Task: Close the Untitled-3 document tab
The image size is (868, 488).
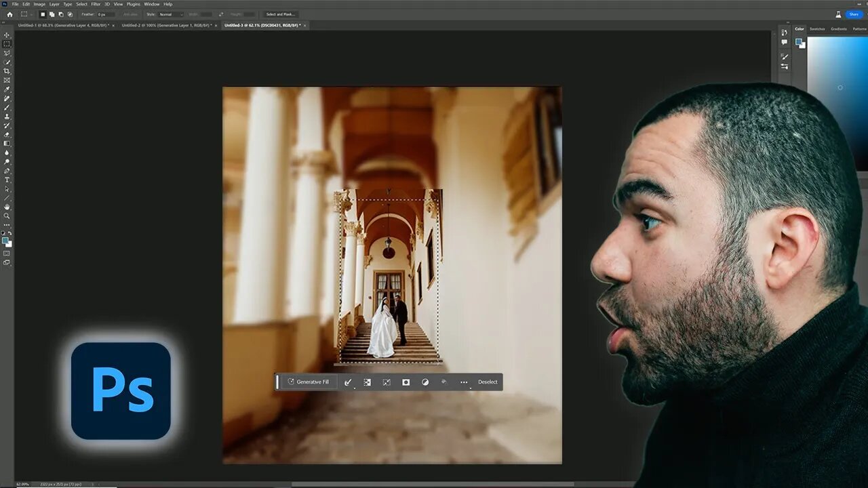Action: (305, 25)
